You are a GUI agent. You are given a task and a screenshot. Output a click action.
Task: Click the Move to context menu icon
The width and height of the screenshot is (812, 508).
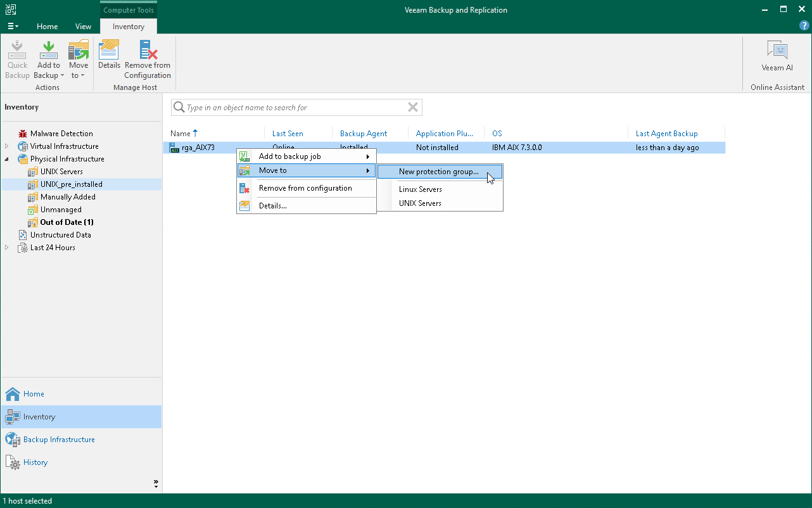244,170
